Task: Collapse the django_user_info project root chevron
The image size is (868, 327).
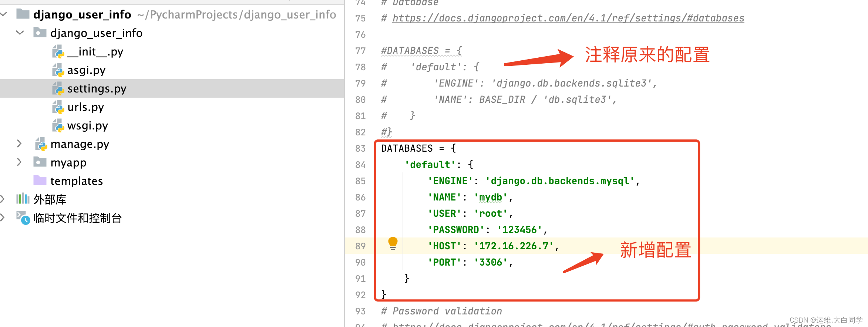Action: (4, 14)
